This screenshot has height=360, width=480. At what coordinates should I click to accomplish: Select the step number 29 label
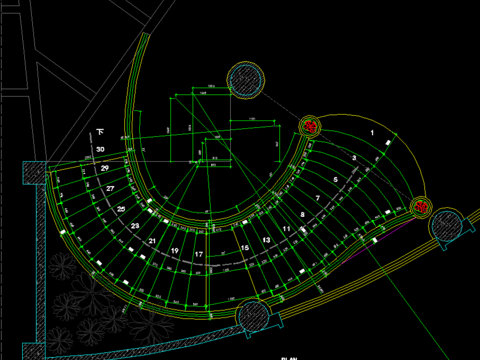click(x=105, y=168)
